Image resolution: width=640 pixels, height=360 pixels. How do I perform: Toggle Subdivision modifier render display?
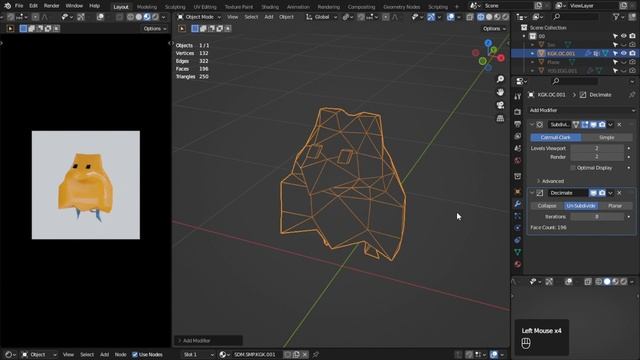pos(602,124)
